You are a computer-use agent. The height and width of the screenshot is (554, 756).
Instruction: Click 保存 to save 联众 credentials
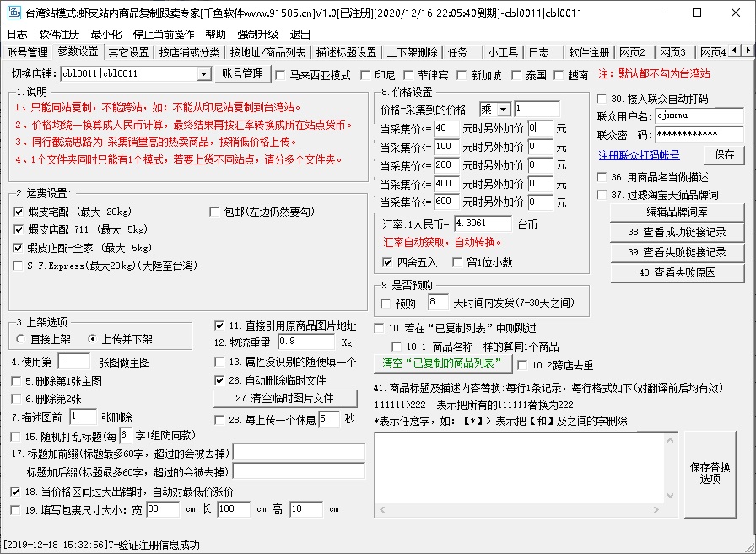pos(724,155)
